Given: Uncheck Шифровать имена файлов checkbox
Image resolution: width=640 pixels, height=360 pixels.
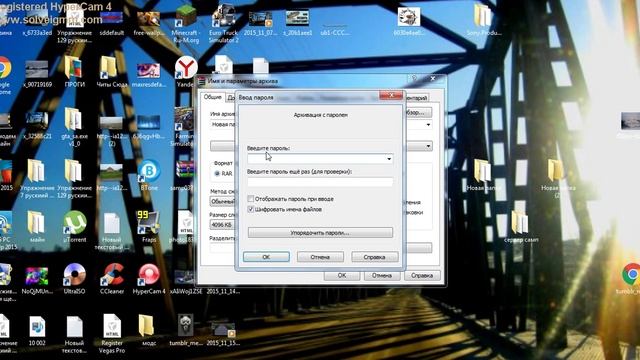Looking at the screenshot, I should tap(251, 209).
